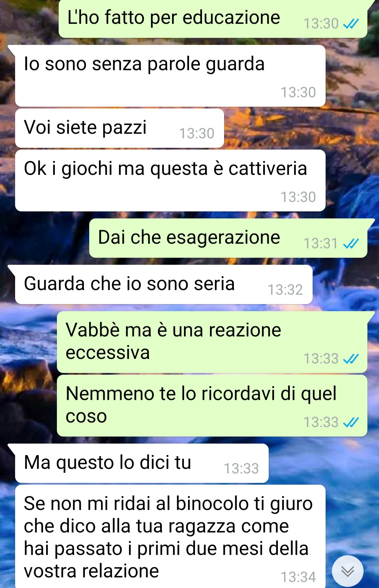
Task: Tap 13:32 timestamp on 'Guarda che io sono seria'
Action: 285,290
